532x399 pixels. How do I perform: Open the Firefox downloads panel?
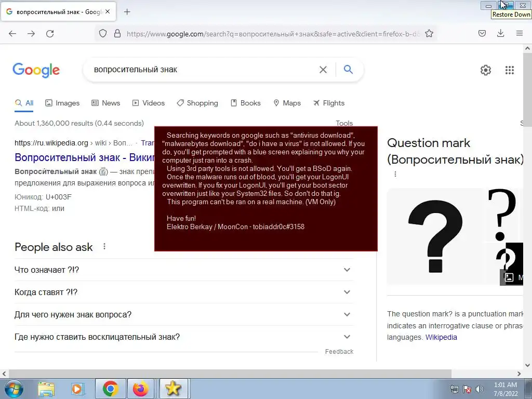(500, 33)
